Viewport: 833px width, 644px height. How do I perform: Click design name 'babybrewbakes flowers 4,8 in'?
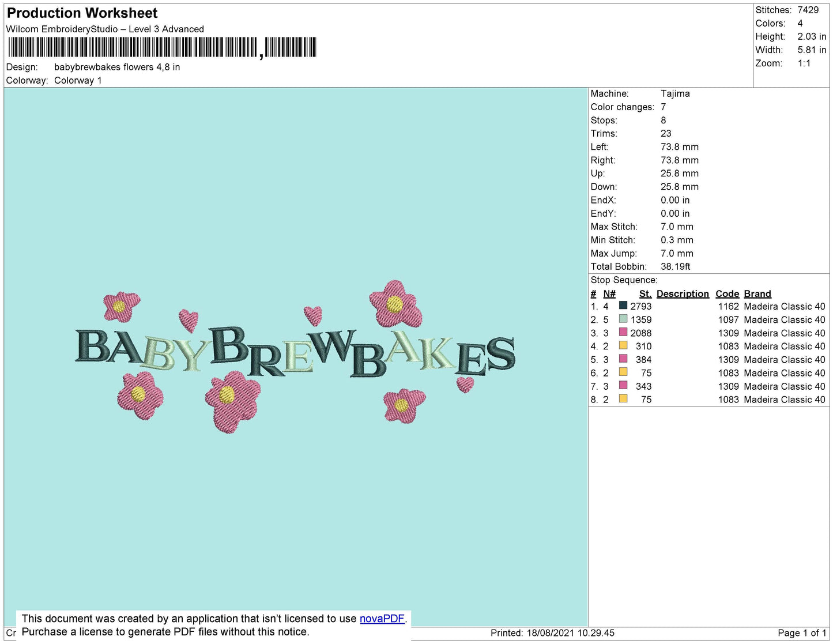(x=117, y=67)
